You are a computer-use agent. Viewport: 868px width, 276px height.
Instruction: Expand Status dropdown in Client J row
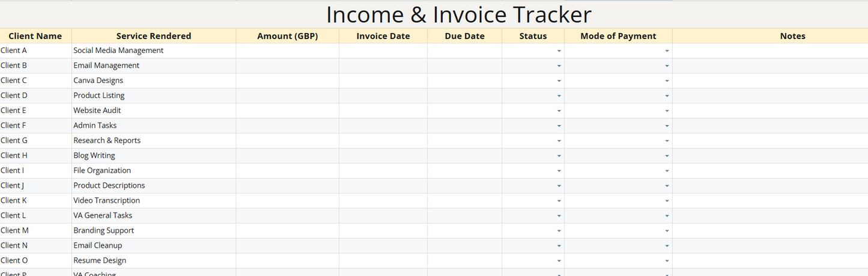click(x=559, y=186)
